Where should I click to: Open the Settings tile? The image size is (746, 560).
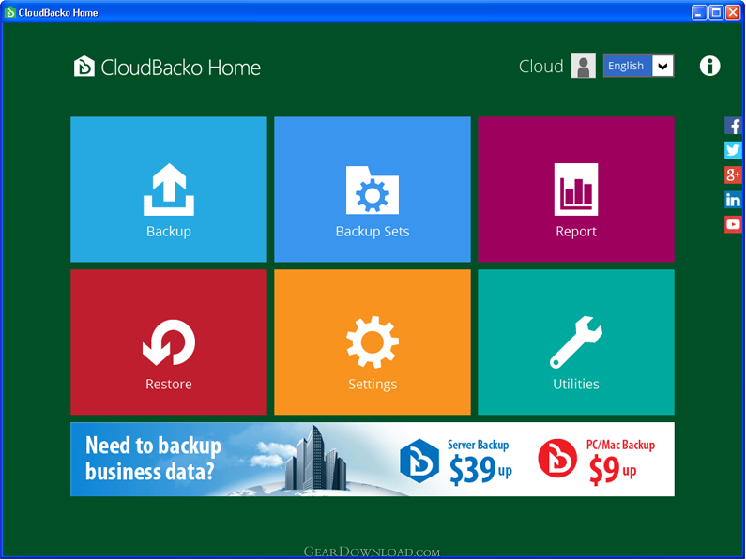pos(372,341)
